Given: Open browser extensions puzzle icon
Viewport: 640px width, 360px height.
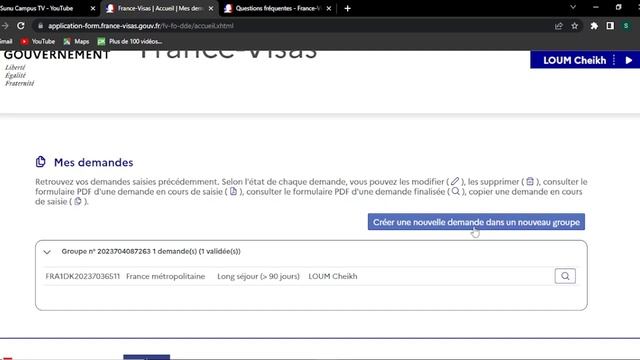Looking at the screenshot, I should point(594,26).
